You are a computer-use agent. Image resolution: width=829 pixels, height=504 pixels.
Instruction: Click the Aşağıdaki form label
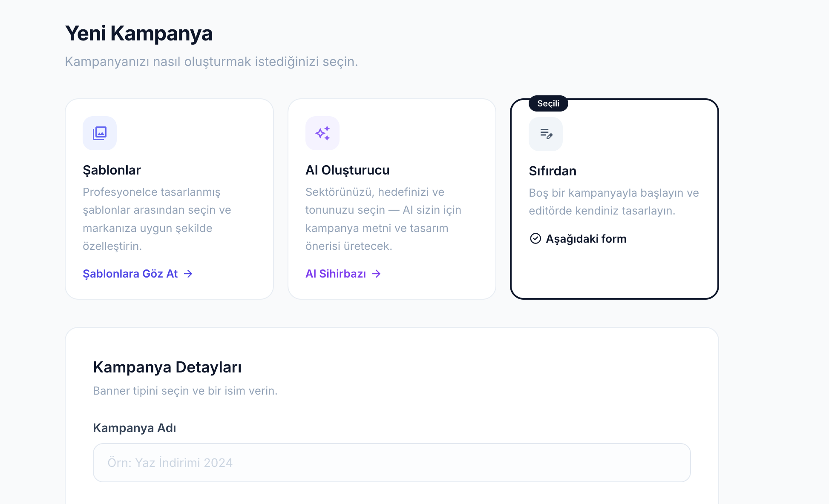(587, 238)
